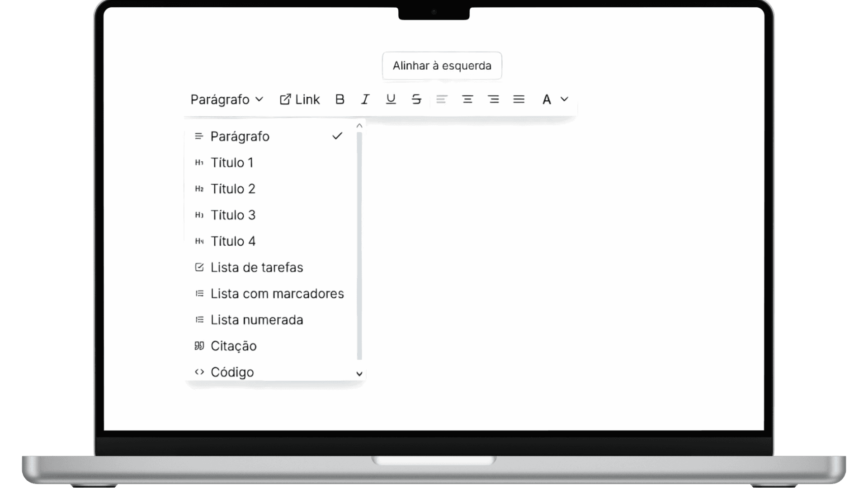Viewport: 868px width, 488px height.
Task: Toggle italic text formatting
Action: click(365, 99)
